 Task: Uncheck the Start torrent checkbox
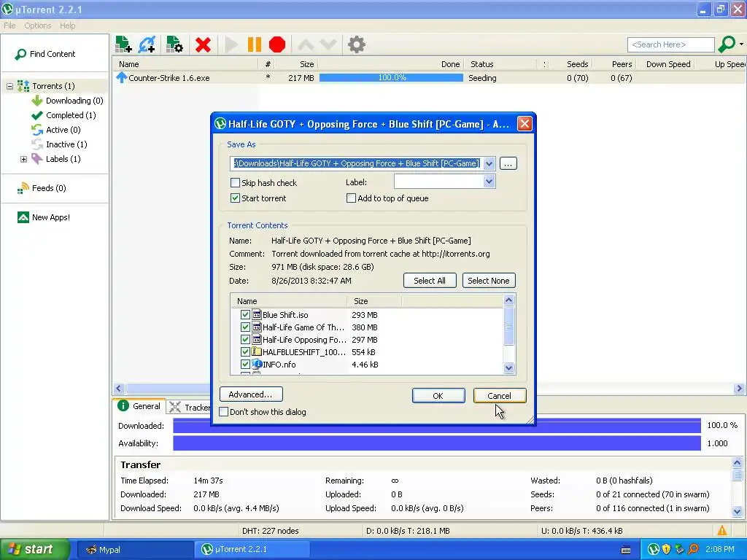[235, 198]
